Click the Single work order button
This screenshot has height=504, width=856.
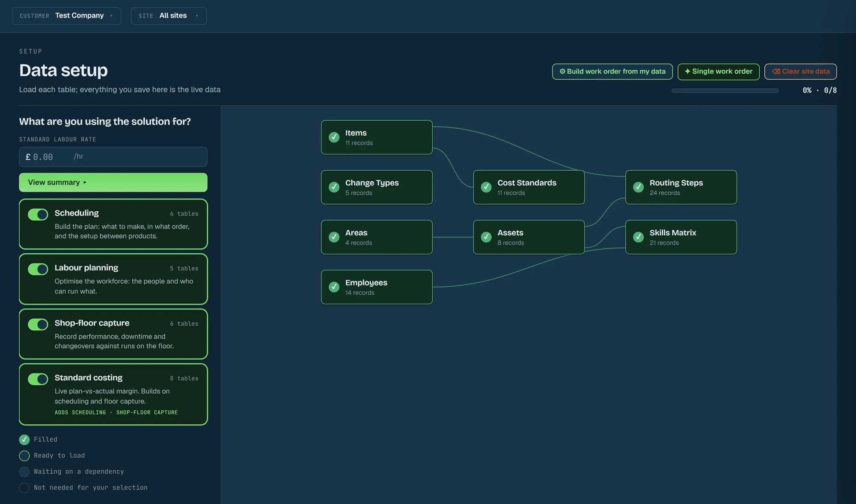(718, 71)
